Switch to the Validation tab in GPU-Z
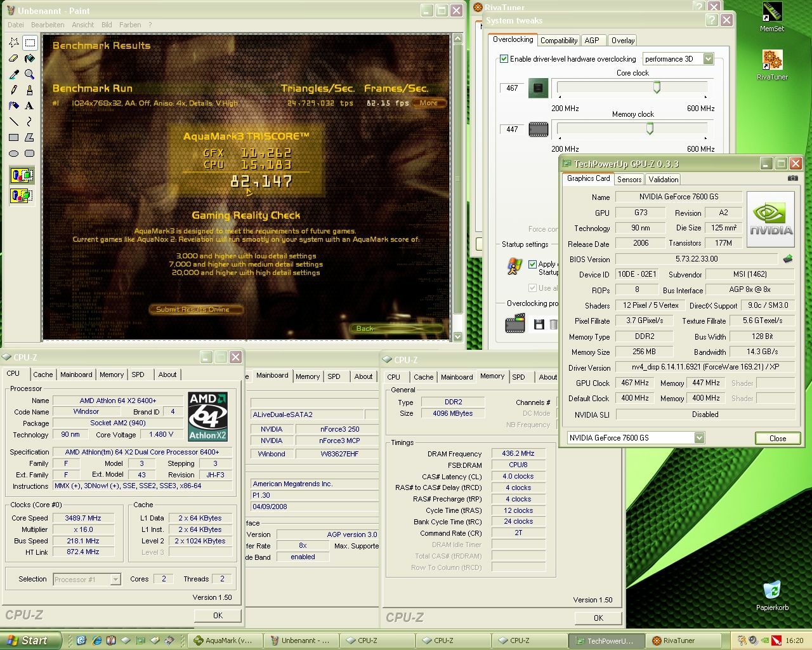Screen dimensions: 812x650 click(x=664, y=180)
